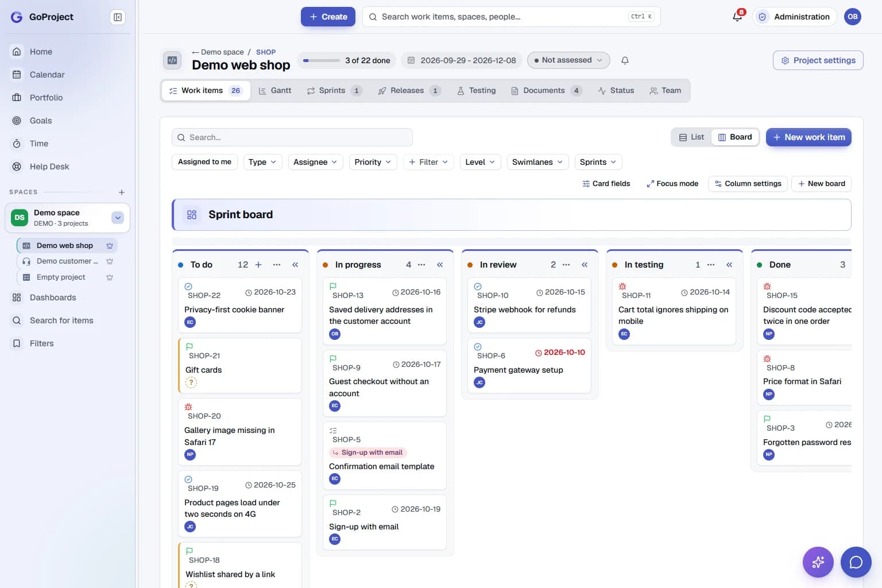Open the AI assistant sparkle button

818,562
